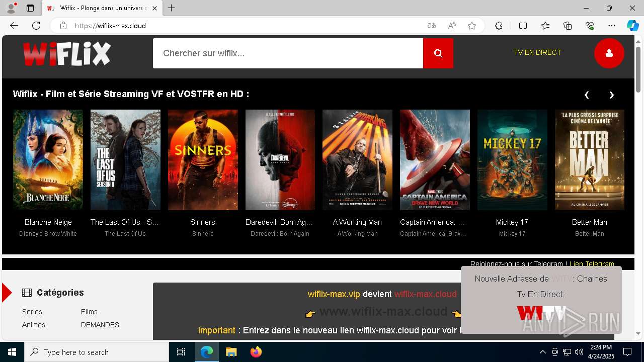Open the user account red circle icon
This screenshot has width=644, height=362.
point(609,53)
